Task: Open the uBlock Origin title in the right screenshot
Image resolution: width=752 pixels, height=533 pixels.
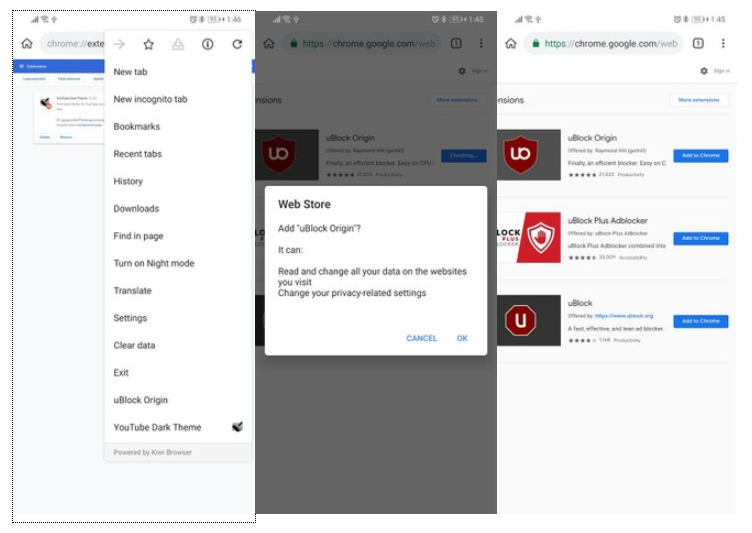Action: (x=592, y=138)
